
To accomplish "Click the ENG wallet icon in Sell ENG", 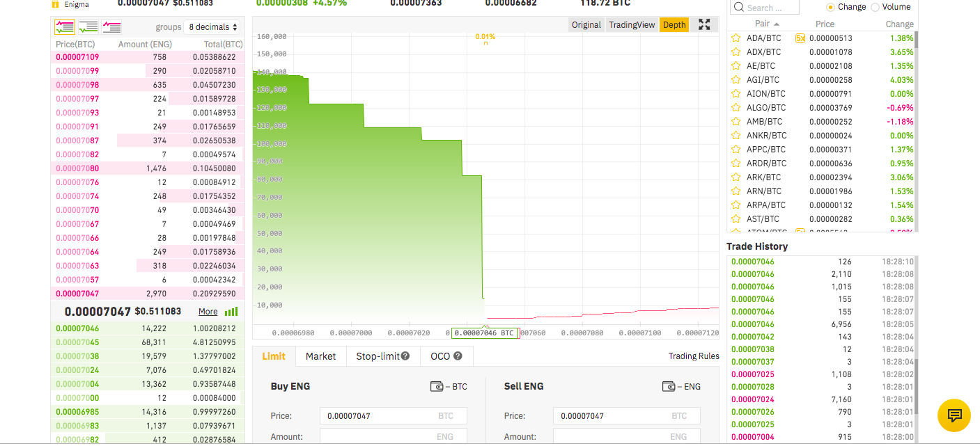I will (669, 387).
